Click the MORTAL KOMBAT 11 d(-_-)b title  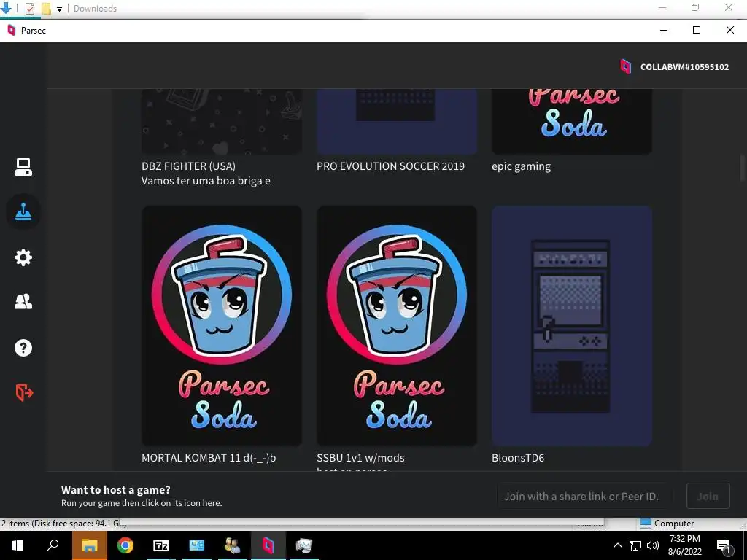(209, 458)
